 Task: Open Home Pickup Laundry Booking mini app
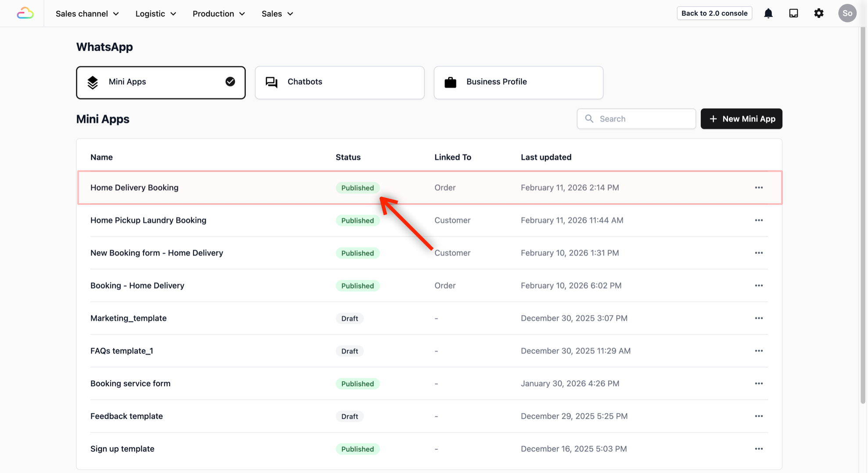tap(148, 220)
